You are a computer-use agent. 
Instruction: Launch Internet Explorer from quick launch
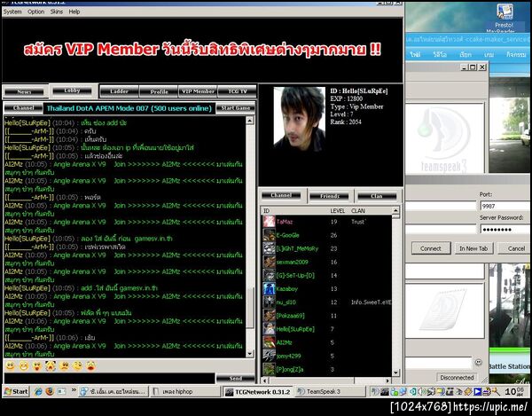38,391
